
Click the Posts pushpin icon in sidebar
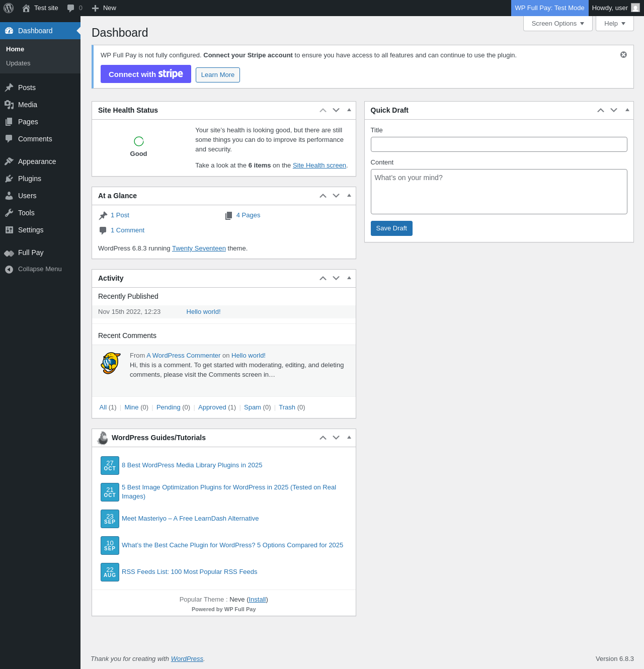click(9, 88)
